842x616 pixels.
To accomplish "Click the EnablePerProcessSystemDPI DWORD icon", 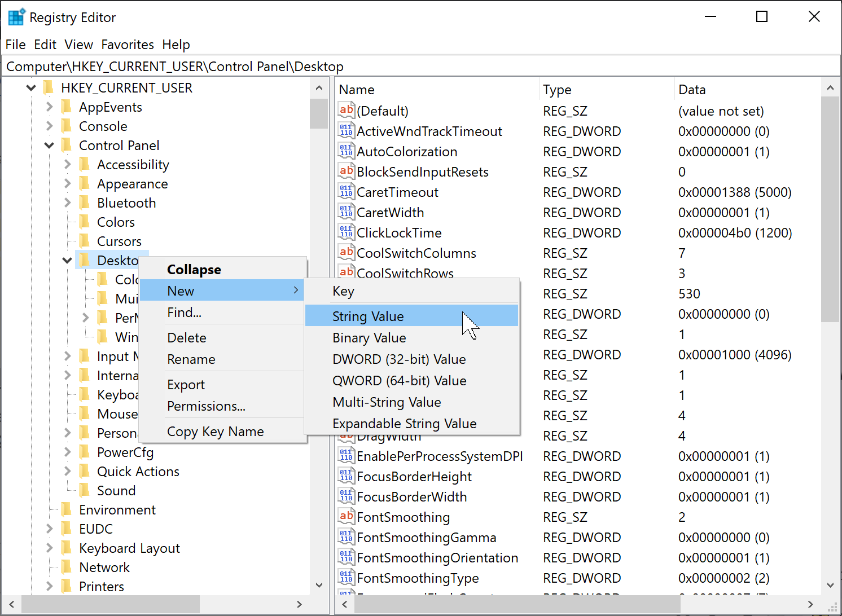I will click(x=347, y=456).
